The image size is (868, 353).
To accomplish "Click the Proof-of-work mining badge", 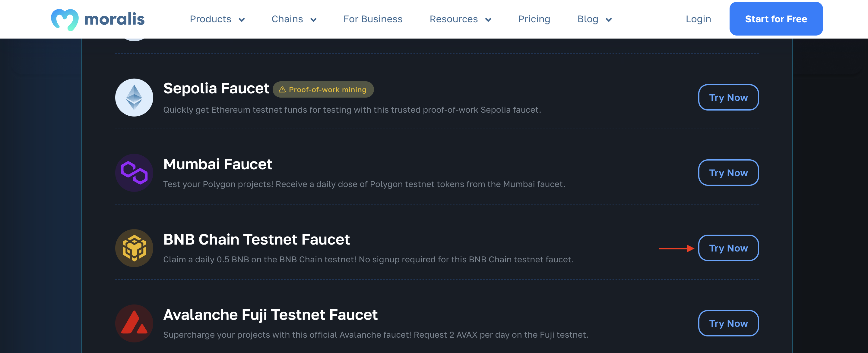I will click(323, 89).
